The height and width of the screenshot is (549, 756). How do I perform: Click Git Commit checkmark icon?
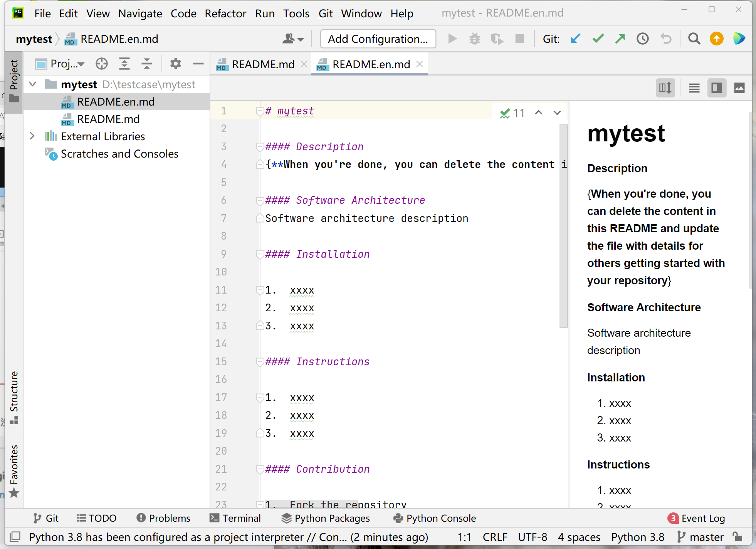(598, 39)
